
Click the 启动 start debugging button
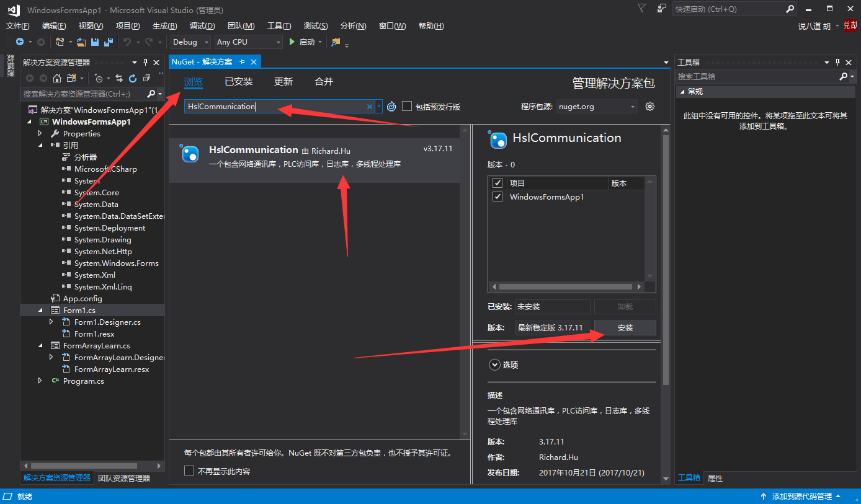pos(301,42)
